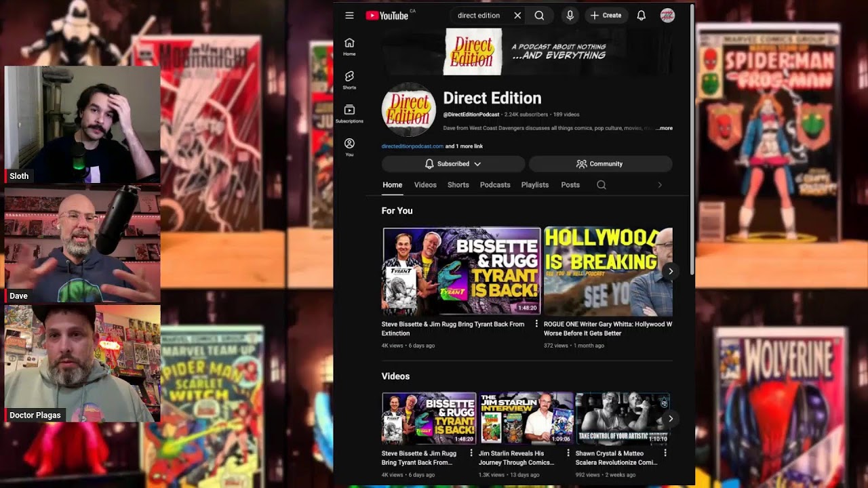Screen dimensions: 868x488
Task: Play the Shawn Crystal & Matteo Scalera thumbnail
Action: (x=623, y=418)
